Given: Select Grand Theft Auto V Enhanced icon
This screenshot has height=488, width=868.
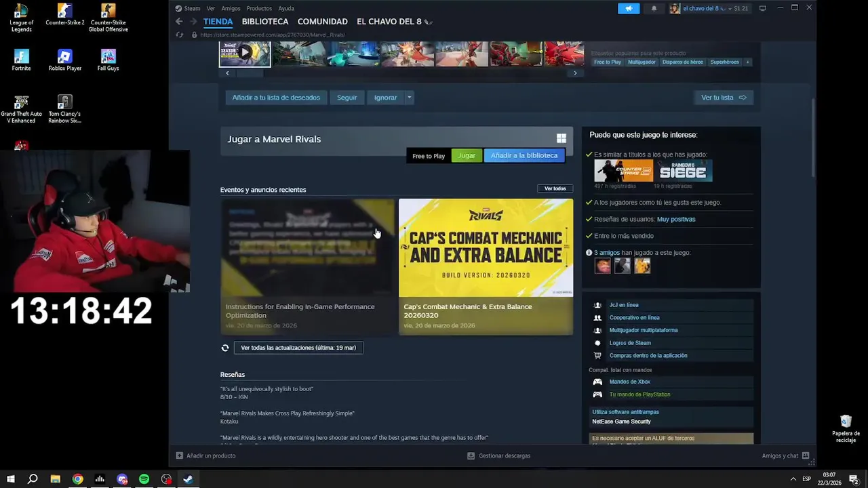Looking at the screenshot, I should 21,109.
